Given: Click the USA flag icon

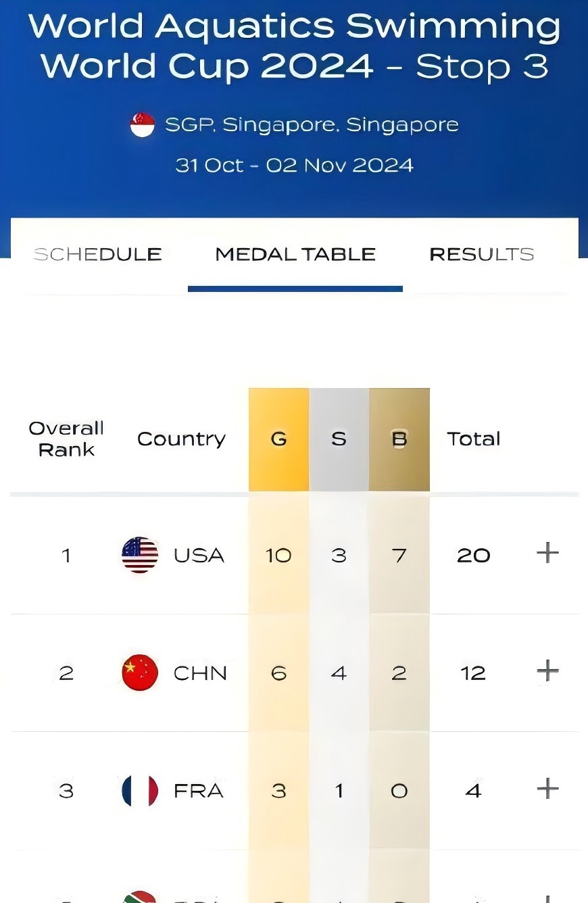Looking at the screenshot, I should [x=140, y=555].
